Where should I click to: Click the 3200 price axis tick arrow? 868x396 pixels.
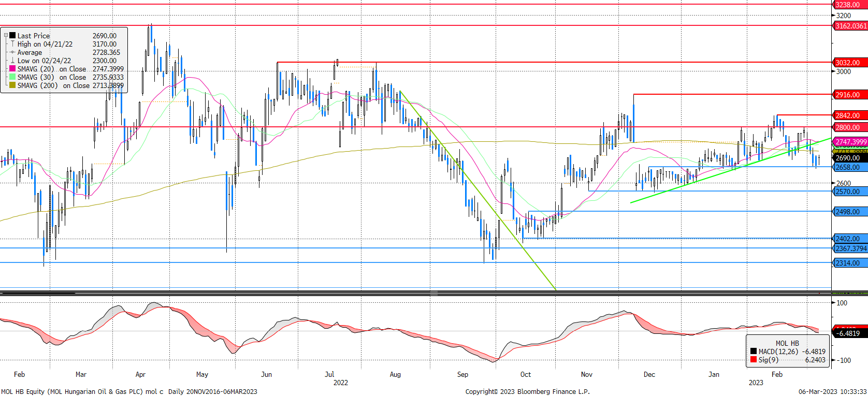pyautogui.click(x=834, y=16)
